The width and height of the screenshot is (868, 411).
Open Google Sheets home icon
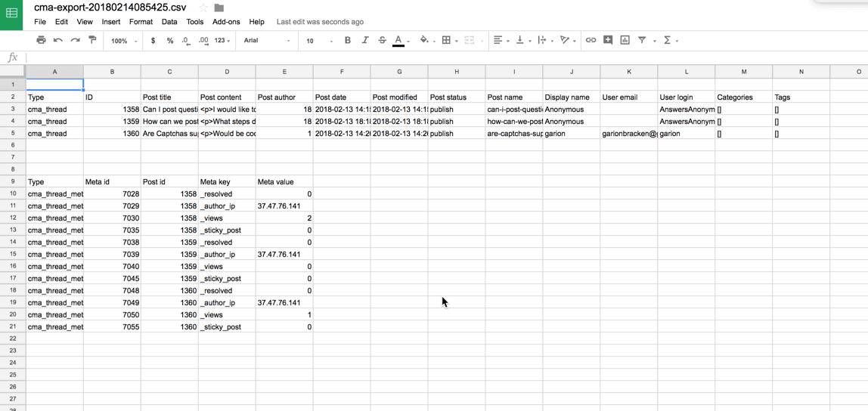tap(11, 14)
